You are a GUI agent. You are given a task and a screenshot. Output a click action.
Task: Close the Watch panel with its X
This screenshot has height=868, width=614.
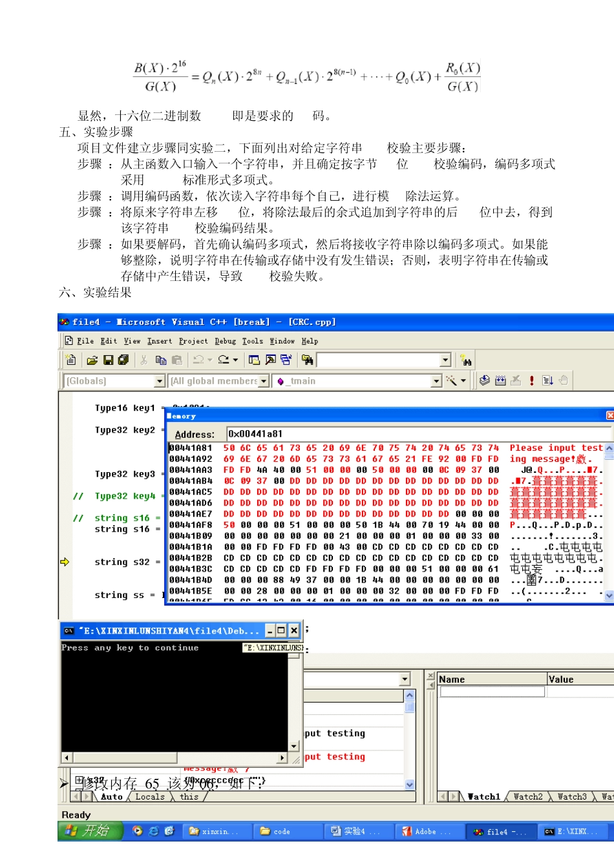pyautogui.click(x=431, y=676)
